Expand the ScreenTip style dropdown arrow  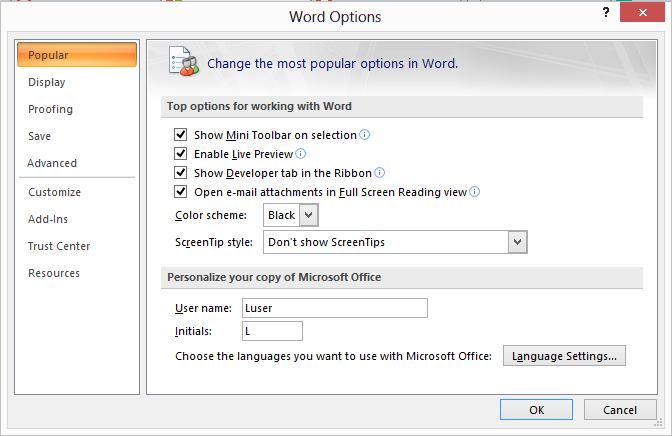click(x=517, y=242)
